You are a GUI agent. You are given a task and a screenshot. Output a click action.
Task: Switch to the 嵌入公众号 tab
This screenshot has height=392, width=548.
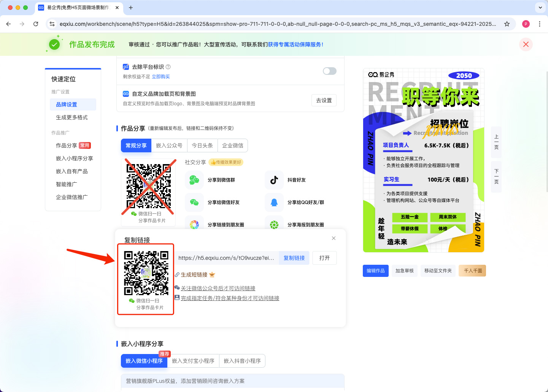[169, 145]
